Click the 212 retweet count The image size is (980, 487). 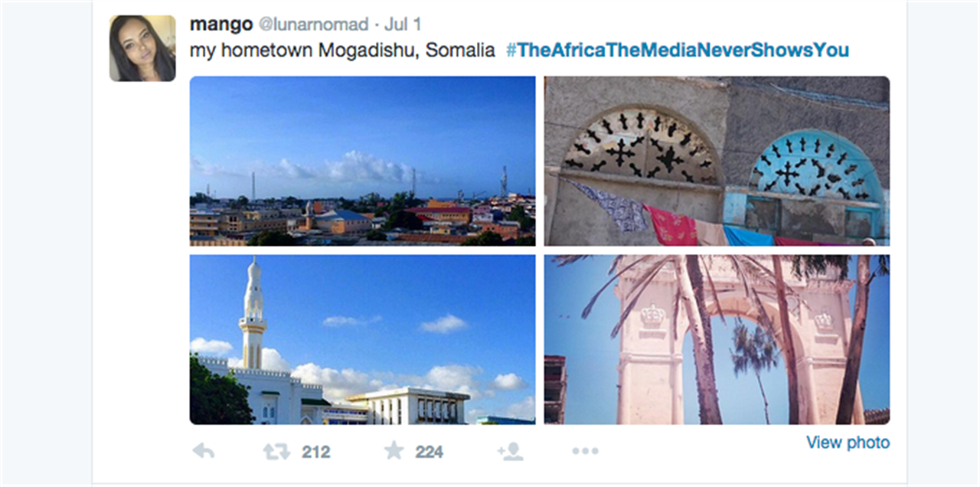pyautogui.click(x=315, y=452)
